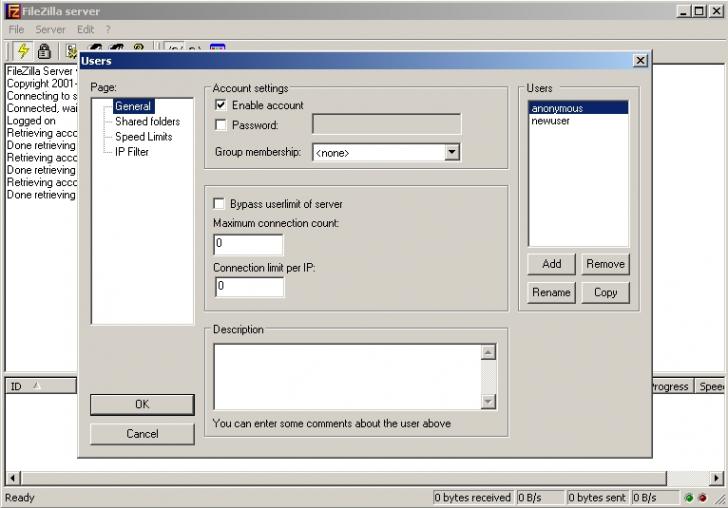The width and height of the screenshot is (728, 508).
Task: Click the FileZilla logo in title bar
Action: click(13, 11)
